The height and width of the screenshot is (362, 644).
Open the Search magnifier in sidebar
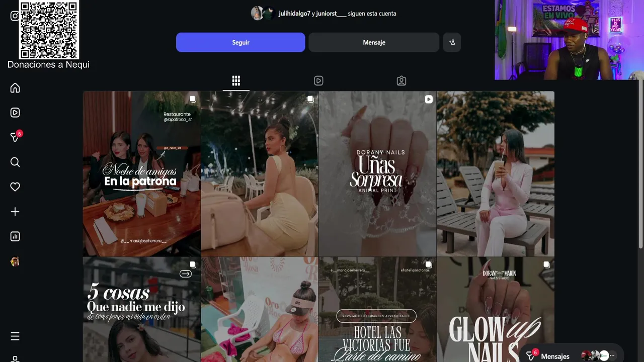15,162
